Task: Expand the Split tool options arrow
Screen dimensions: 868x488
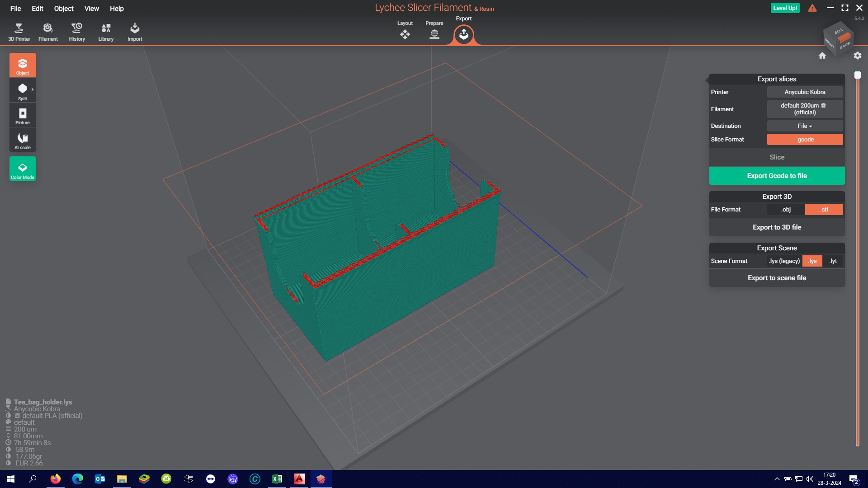Action: click(x=33, y=89)
